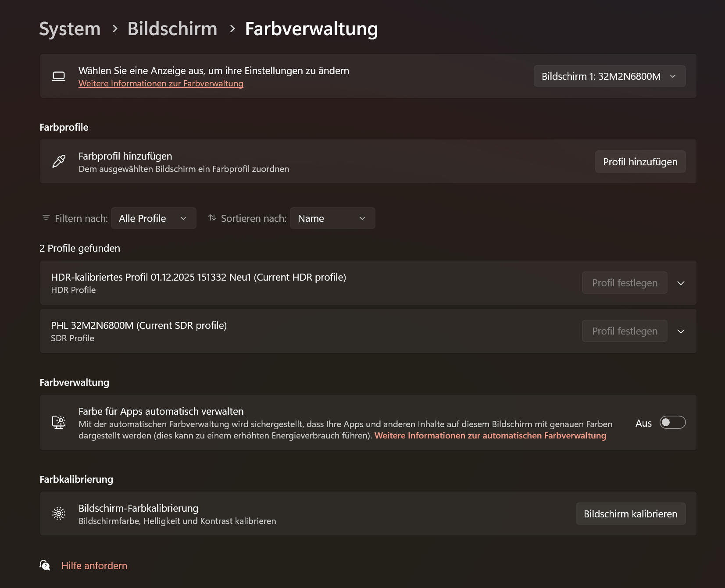Click the help bubble icon near Hilfe anfordern
Viewport: 725px width, 588px height.
[44, 565]
